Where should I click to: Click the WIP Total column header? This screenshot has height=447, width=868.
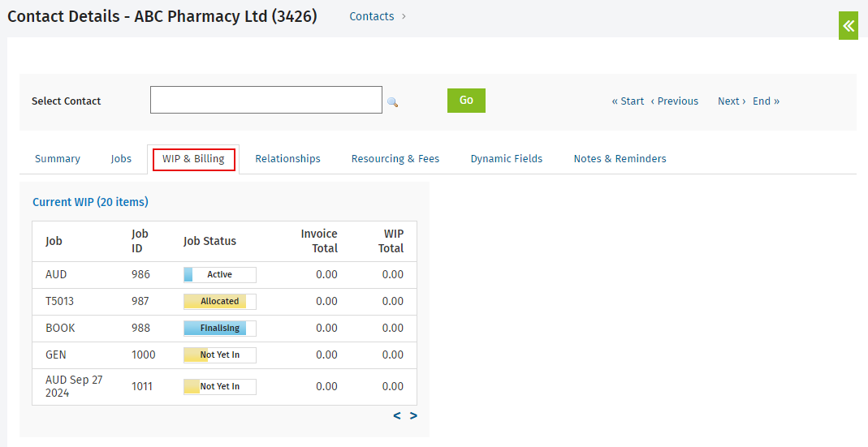(391, 241)
